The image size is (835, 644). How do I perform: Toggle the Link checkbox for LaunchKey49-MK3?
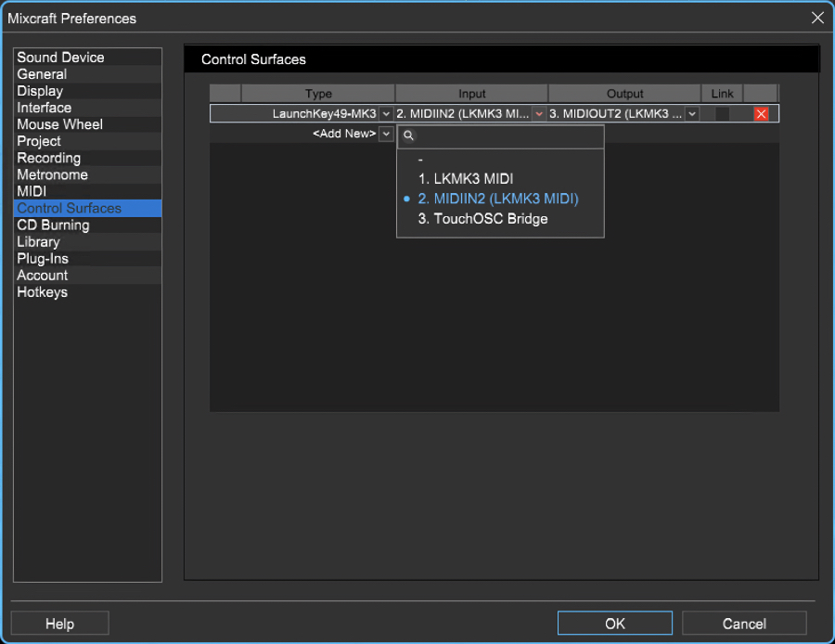(x=722, y=114)
